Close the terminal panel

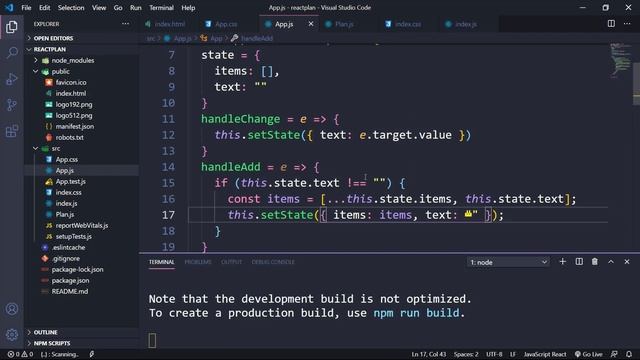[627, 262]
